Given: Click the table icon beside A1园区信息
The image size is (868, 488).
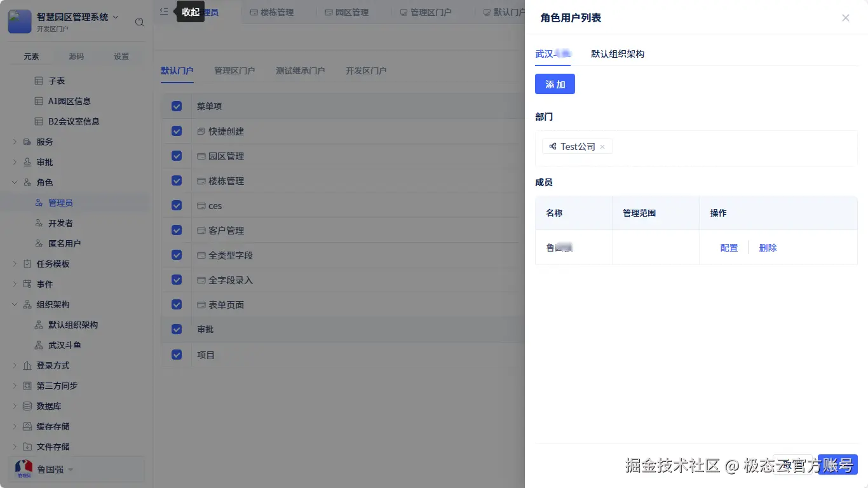Looking at the screenshot, I should [39, 101].
